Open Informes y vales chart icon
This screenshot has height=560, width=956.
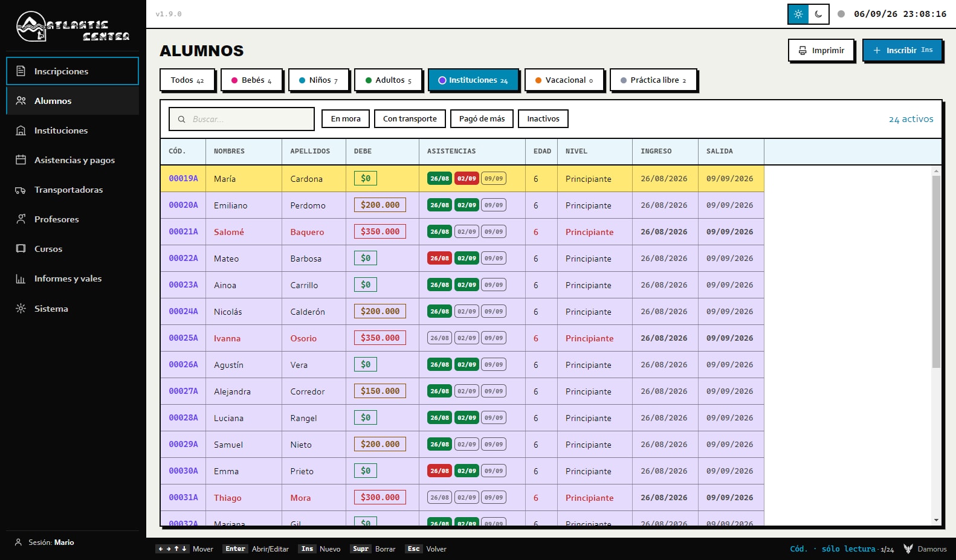coord(21,278)
